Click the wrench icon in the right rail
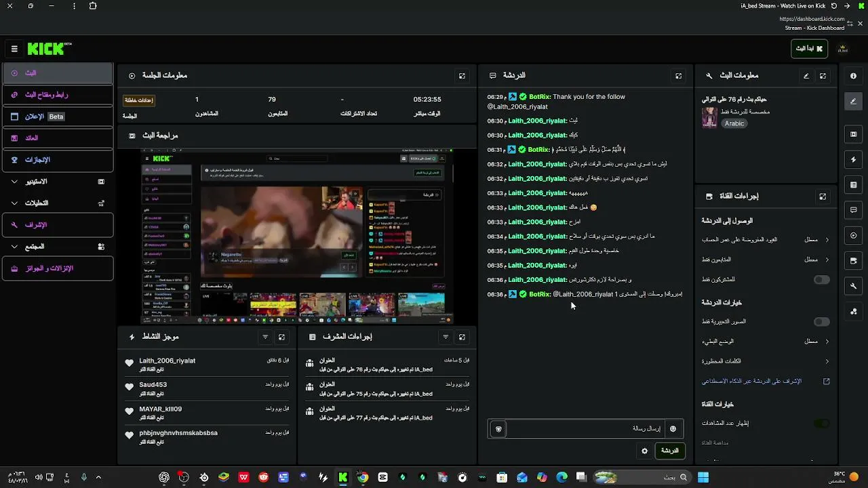The height and width of the screenshot is (488, 868). pyautogui.click(x=853, y=286)
